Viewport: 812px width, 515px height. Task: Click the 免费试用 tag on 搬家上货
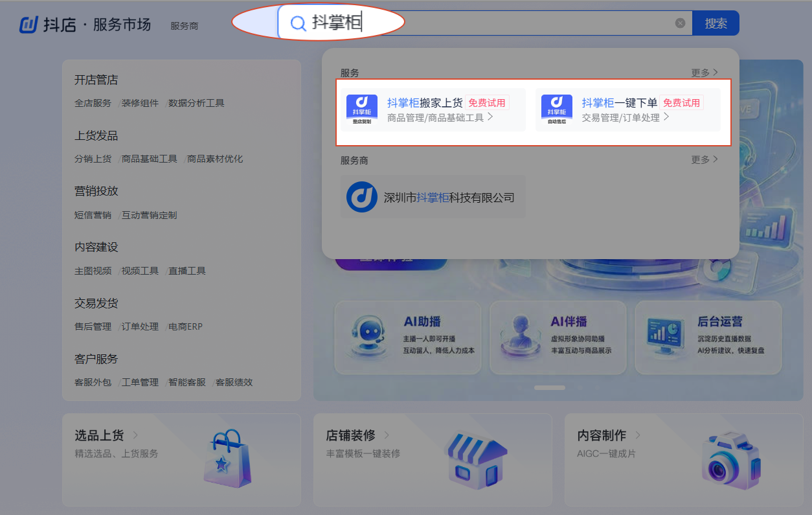pyautogui.click(x=487, y=102)
